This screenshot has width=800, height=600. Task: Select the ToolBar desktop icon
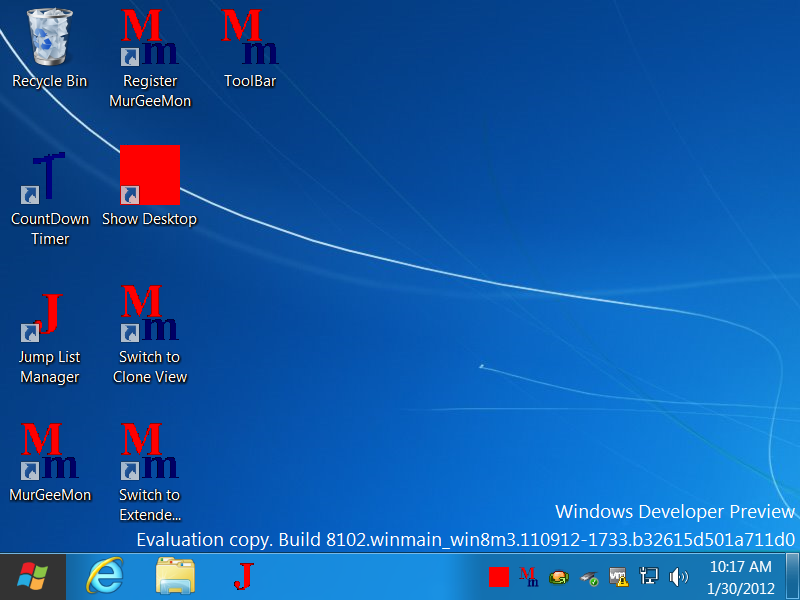[250, 49]
